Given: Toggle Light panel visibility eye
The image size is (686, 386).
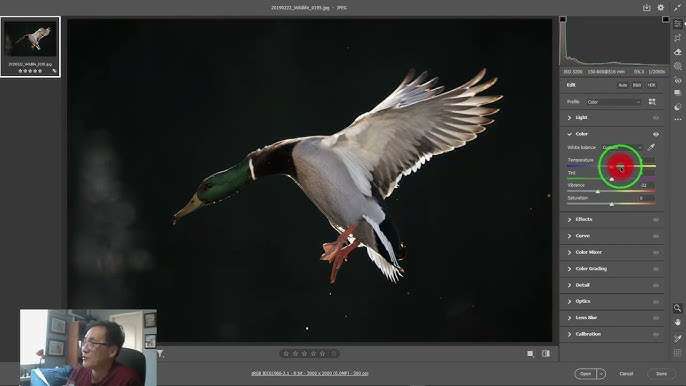Looking at the screenshot, I should 655,118.
